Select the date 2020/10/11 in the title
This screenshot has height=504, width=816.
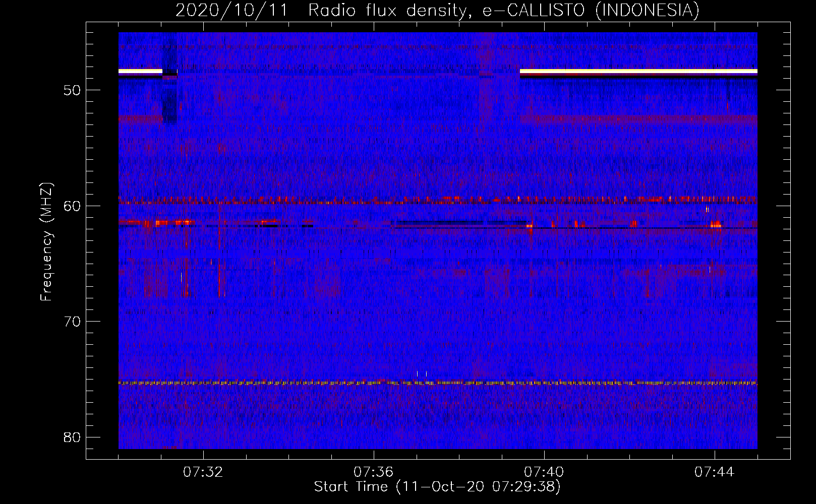coord(231,10)
